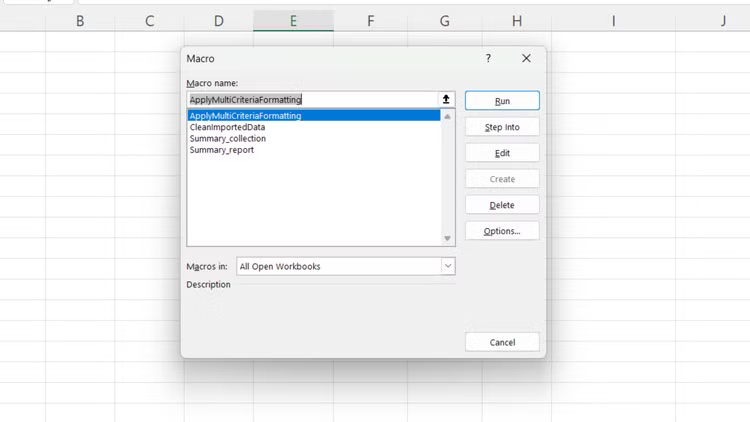
Task: Click the help question mark icon
Action: coord(488,58)
